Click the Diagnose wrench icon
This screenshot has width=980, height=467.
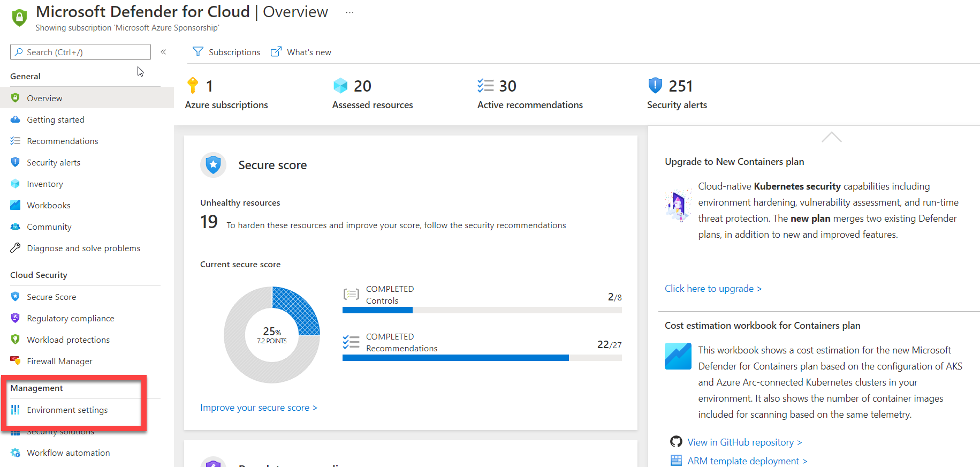click(16, 248)
